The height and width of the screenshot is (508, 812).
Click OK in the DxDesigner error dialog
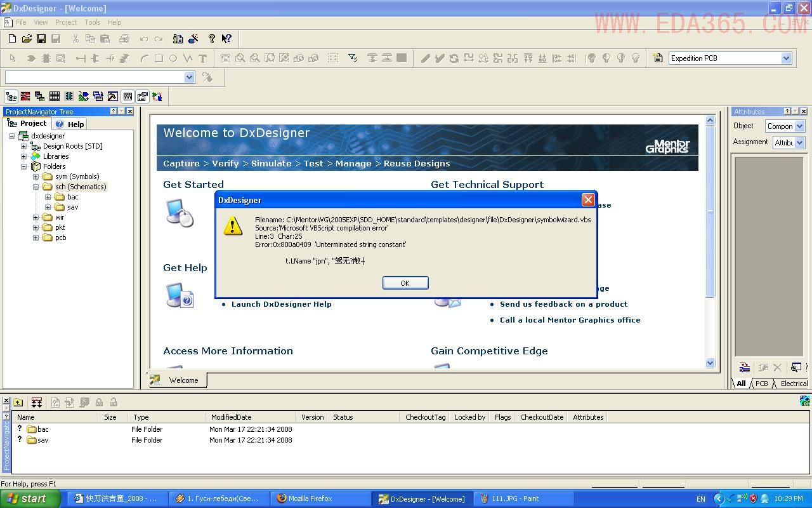pos(405,283)
